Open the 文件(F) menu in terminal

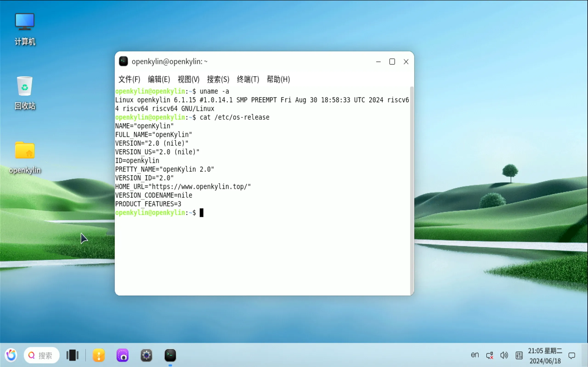[x=129, y=79]
